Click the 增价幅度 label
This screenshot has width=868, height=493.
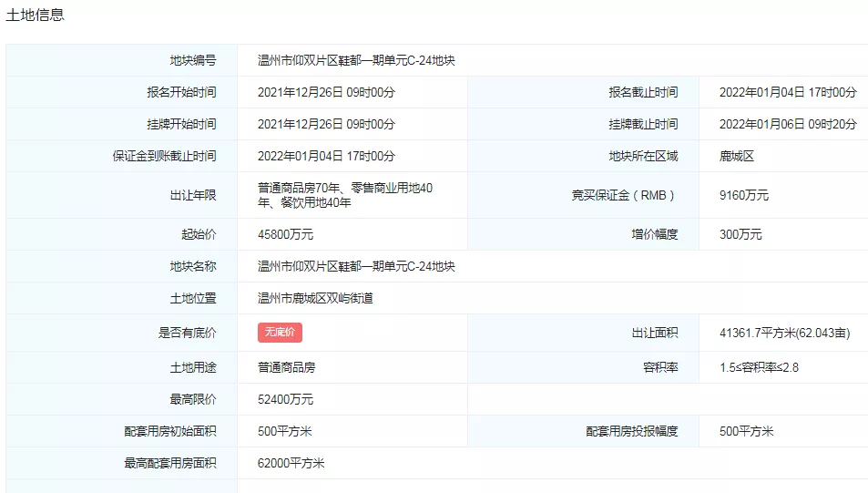tap(655, 234)
